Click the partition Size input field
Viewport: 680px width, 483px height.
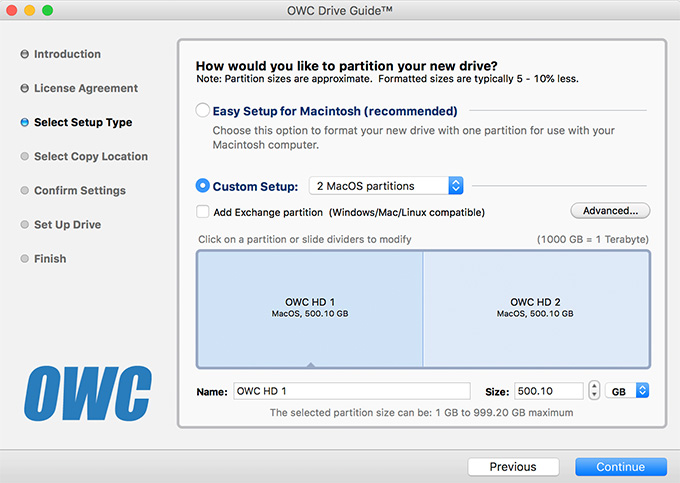tap(549, 391)
